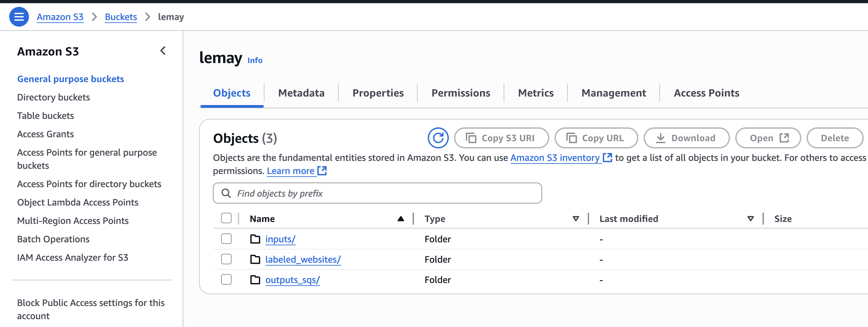
Task: Open the Last modified column sort arrow
Action: [750, 219]
